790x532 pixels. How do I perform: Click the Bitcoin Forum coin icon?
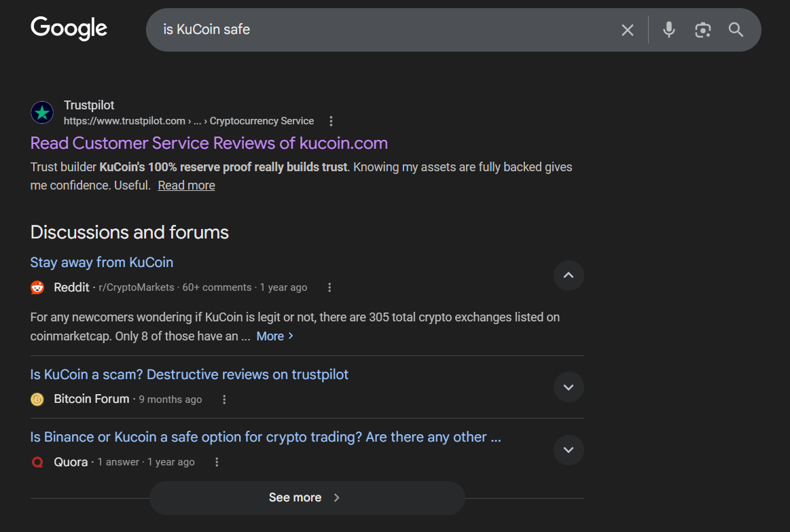click(x=37, y=400)
